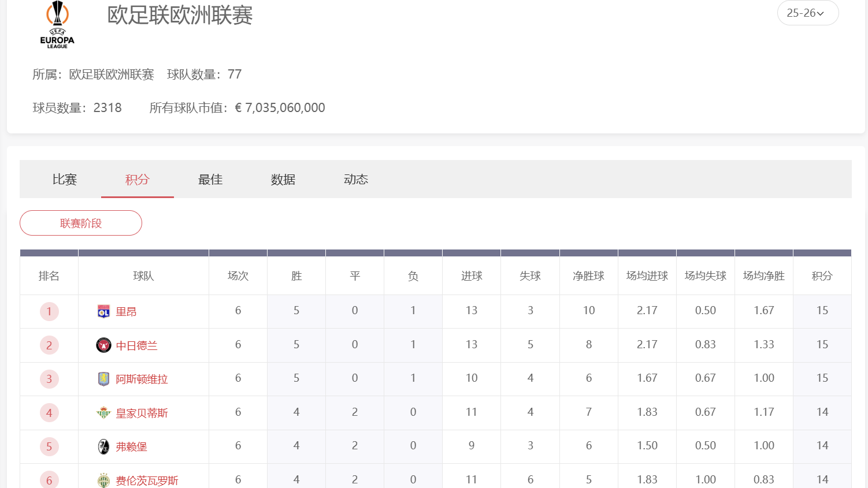Click the 净胜球 column header
The image size is (868, 488).
tap(588, 276)
